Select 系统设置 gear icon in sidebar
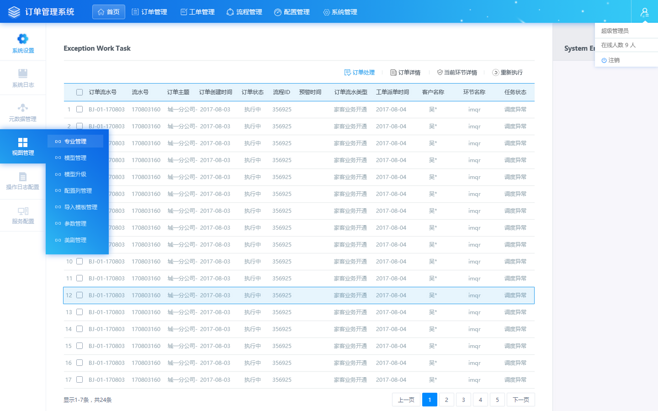This screenshot has width=658, height=411. click(x=23, y=39)
